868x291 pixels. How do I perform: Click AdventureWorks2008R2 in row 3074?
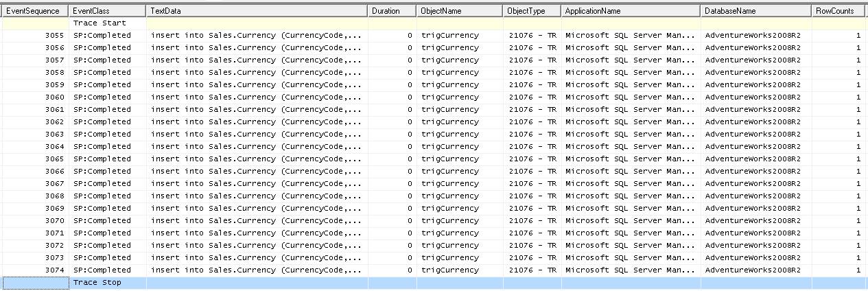click(x=753, y=270)
